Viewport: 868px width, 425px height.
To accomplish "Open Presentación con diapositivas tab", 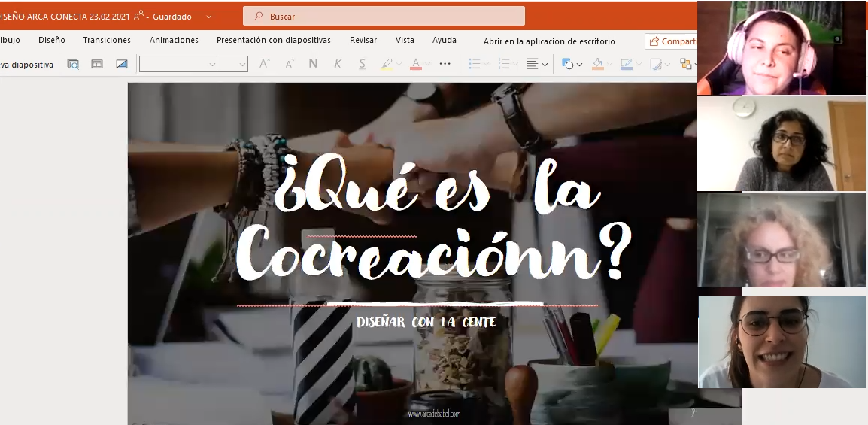I will tap(274, 40).
